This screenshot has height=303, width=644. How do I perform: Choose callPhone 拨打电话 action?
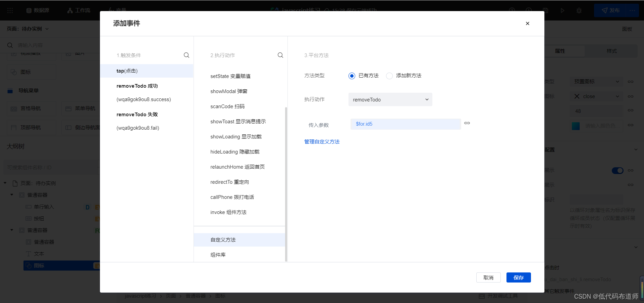coord(232,197)
